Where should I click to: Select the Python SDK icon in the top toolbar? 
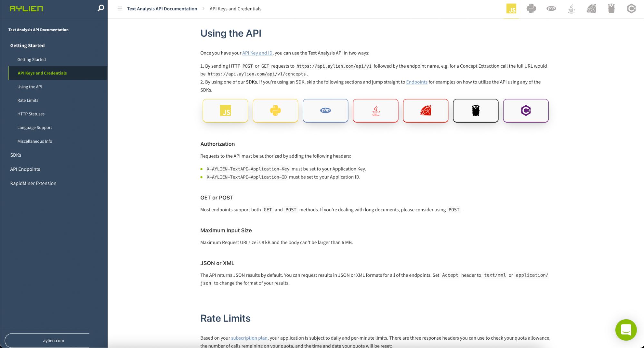[x=531, y=9]
